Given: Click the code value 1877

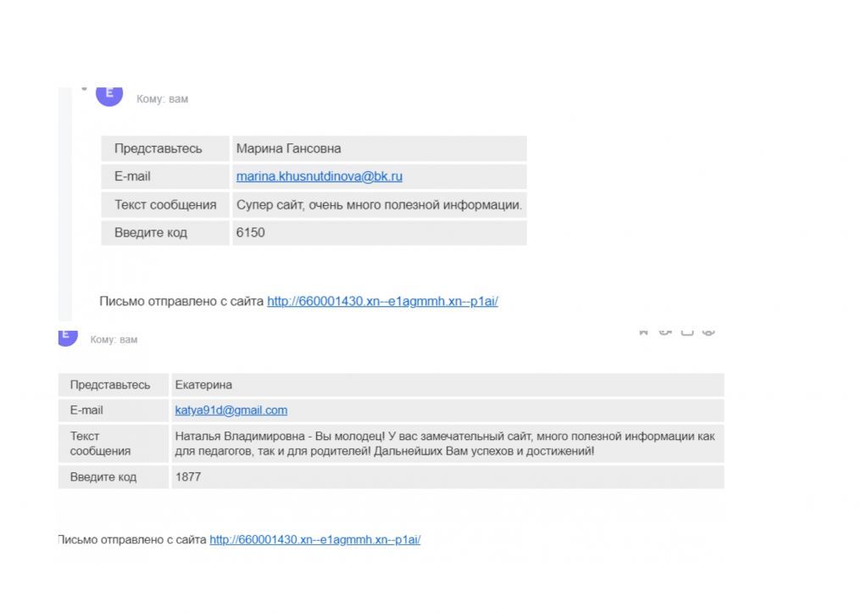Looking at the screenshot, I should tap(188, 476).
